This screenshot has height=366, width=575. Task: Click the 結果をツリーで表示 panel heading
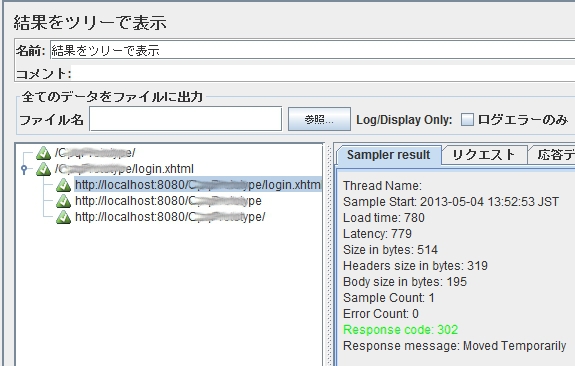90,22
